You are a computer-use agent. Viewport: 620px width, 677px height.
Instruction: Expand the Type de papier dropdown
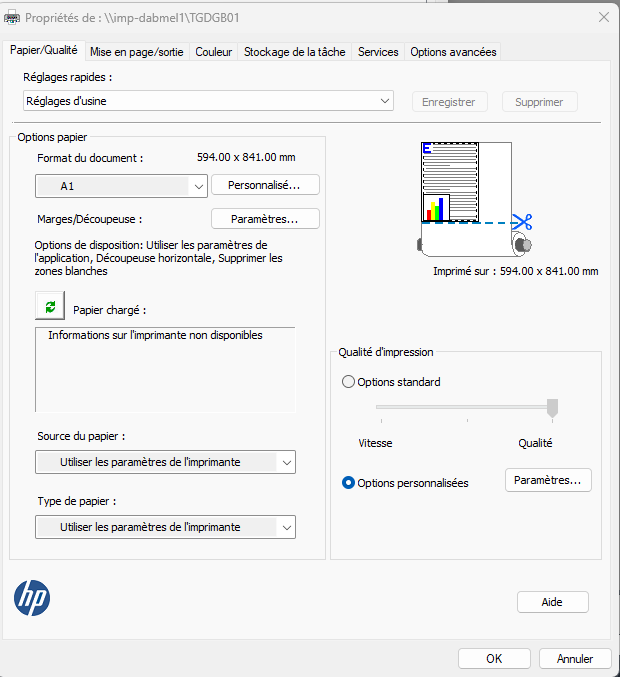[165, 527]
